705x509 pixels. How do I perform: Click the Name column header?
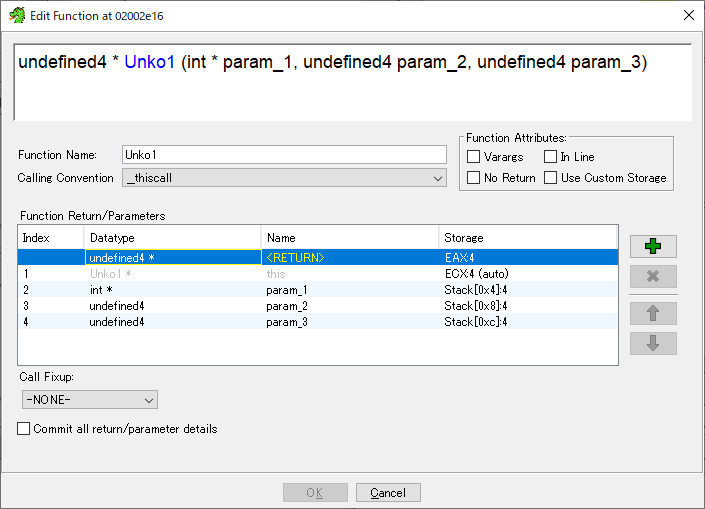(350, 237)
